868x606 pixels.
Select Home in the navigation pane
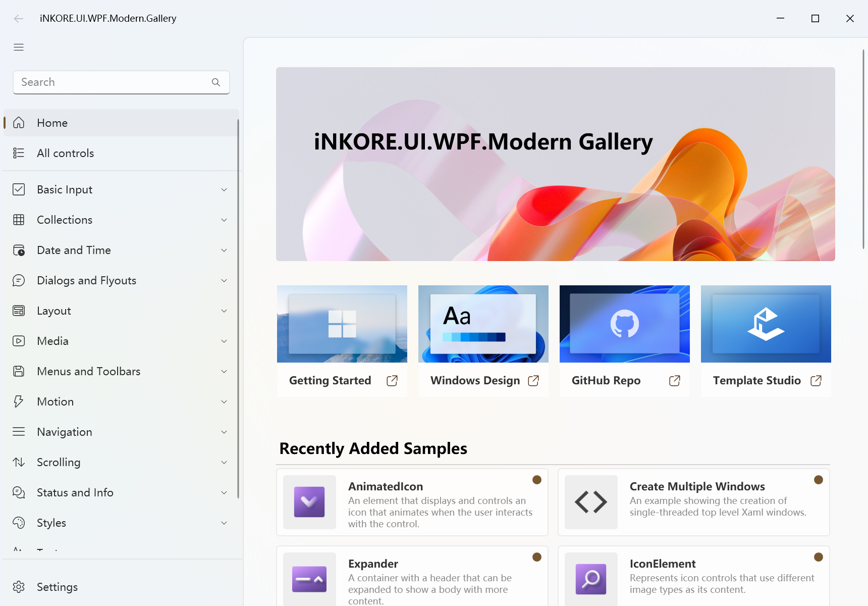pyautogui.click(x=121, y=123)
